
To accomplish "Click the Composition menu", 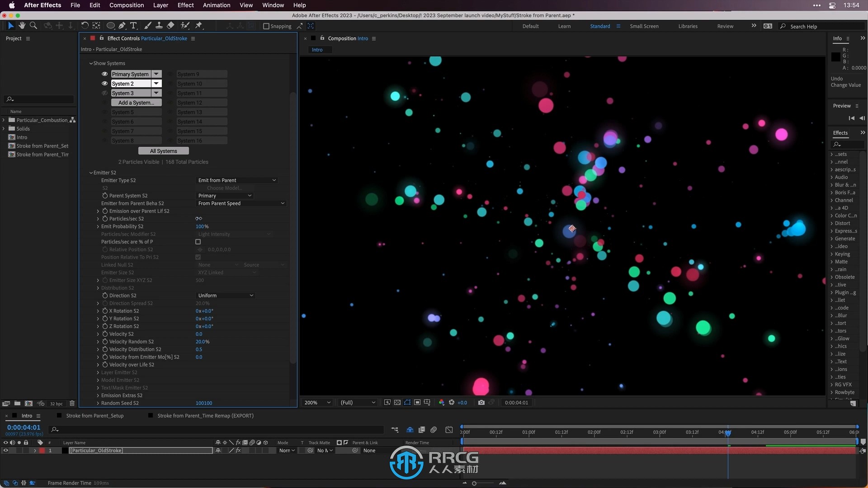I will pyautogui.click(x=127, y=5).
